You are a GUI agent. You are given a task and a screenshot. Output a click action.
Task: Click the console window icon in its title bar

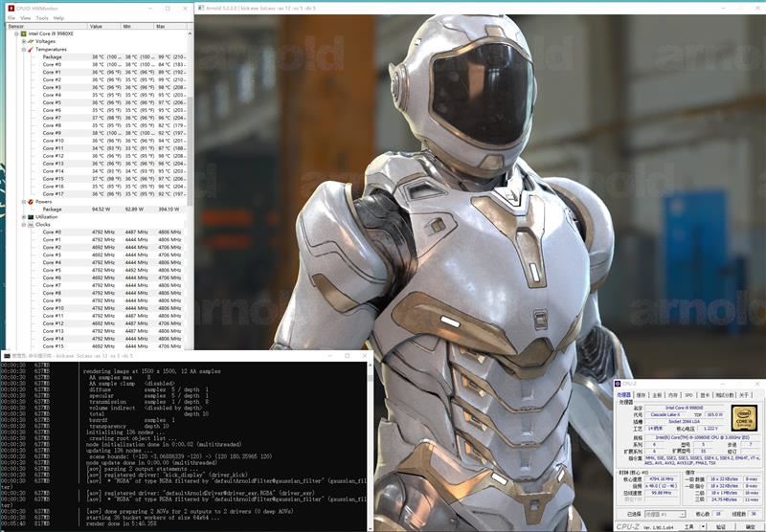[7, 356]
